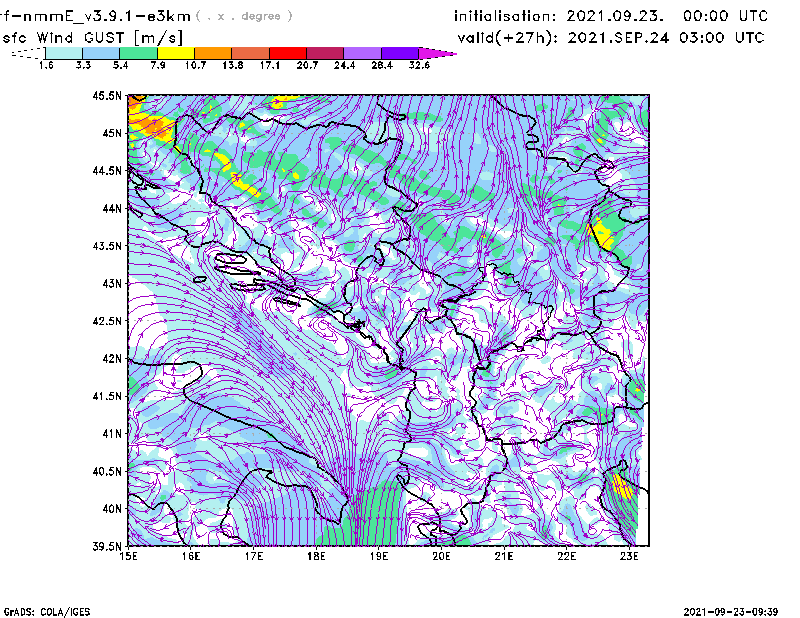Click the 40N latitude label

[112, 509]
